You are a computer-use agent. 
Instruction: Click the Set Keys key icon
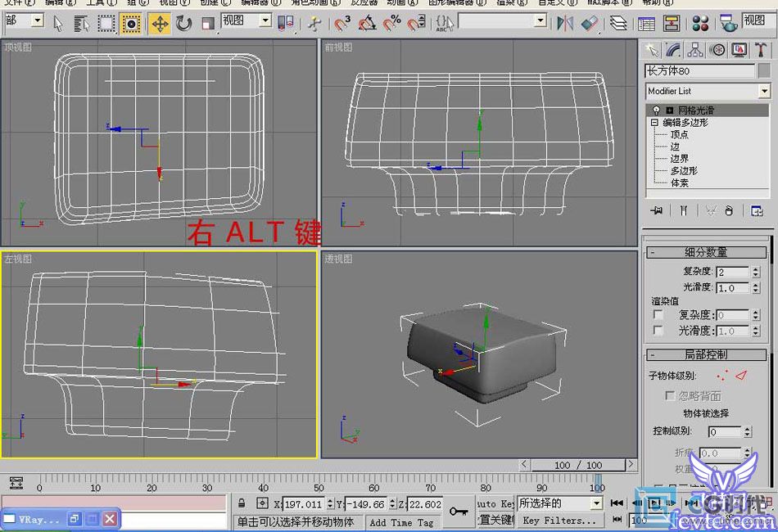pyautogui.click(x=459, y=512)
